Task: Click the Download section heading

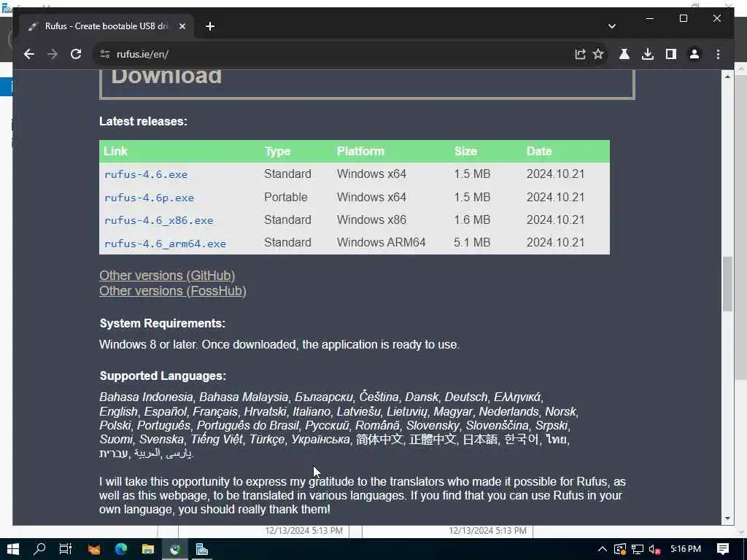Action: pos(166,76)
